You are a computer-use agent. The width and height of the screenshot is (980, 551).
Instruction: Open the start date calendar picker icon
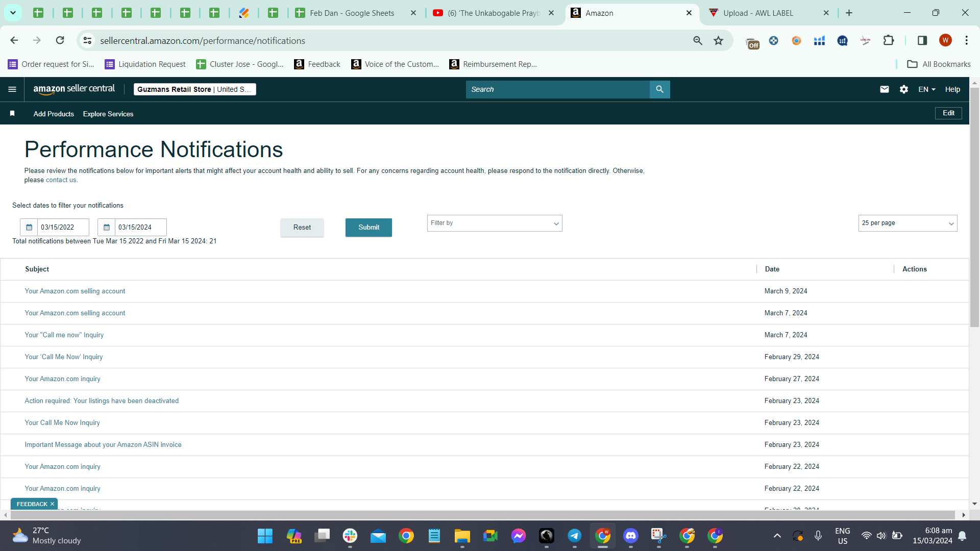click(x=29, y=227)
